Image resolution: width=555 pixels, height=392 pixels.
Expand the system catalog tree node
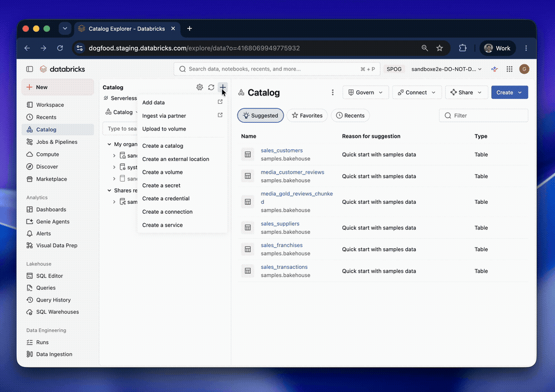point(114,167)
